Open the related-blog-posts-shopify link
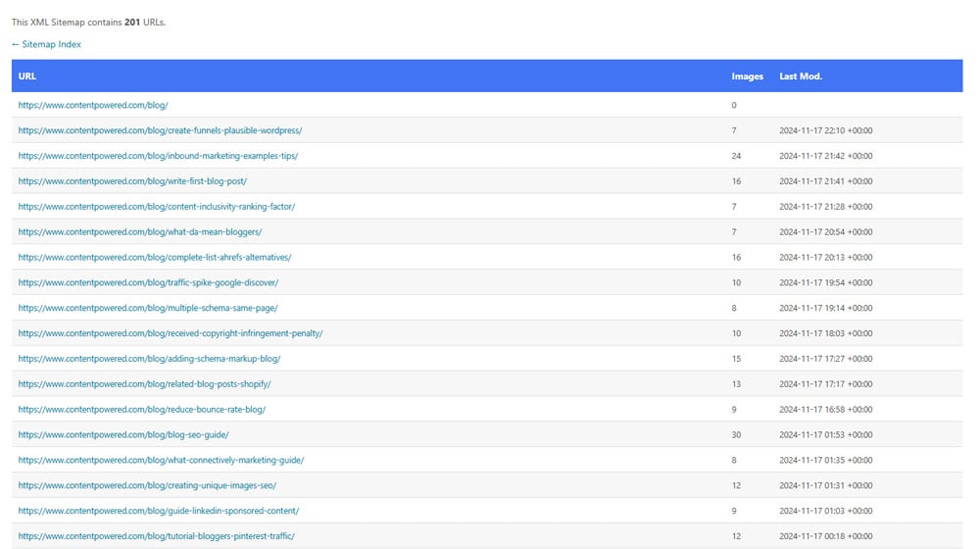This screenshot has width=980, height=549. click(144, 384)
